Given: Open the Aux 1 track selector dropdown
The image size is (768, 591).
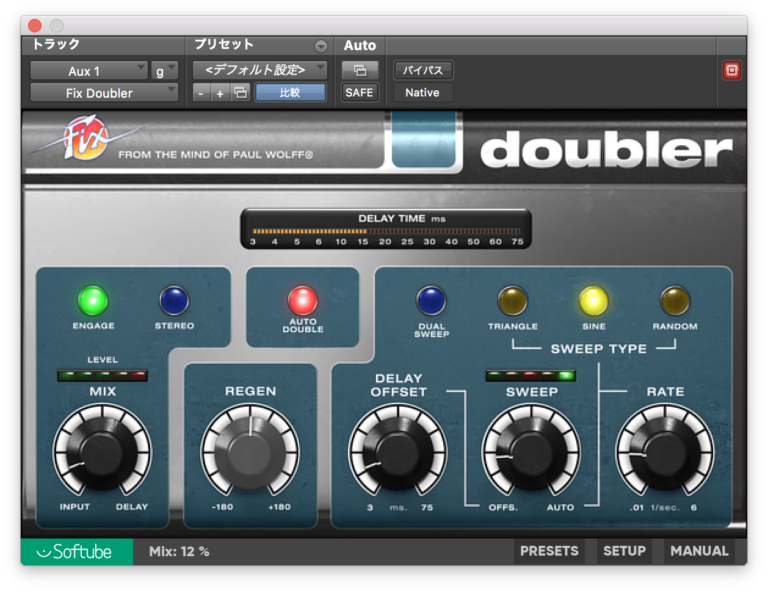Looking at the screenshot, I should [89, 71].
